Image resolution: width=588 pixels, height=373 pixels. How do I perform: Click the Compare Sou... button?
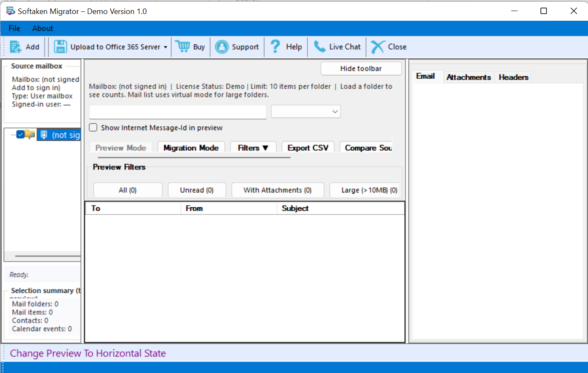(x=366, y=148)
